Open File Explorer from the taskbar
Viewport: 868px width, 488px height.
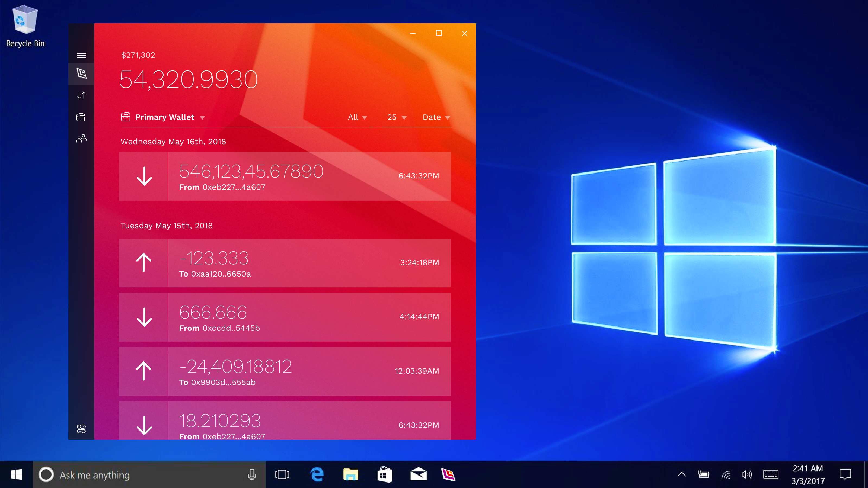pyautogui.click(x=350, y=474)
